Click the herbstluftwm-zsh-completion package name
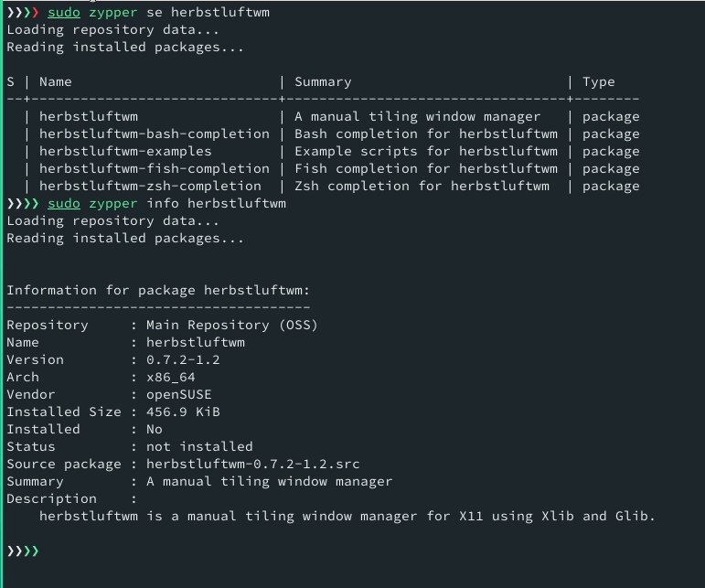This screenshot has height=588, width=705. (x=150, y=187)
